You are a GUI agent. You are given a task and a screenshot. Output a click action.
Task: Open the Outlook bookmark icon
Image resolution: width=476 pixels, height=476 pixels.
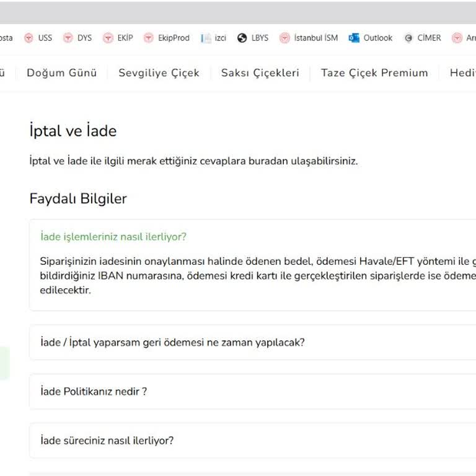pos(354,38)
